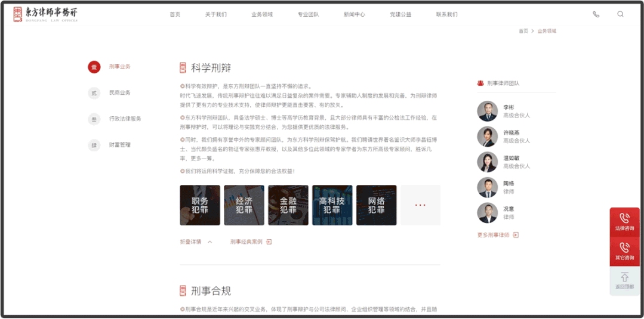Select 行政法律服务 sidebar label
Image resolution: width=644 pixels, height=319 pixels.
coord(125,119)
